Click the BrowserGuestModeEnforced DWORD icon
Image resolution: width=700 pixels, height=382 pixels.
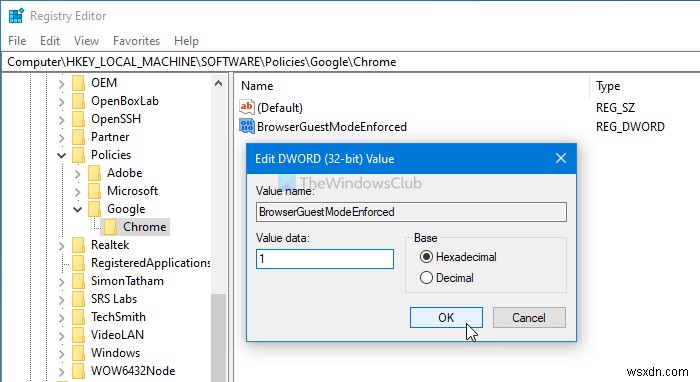tap(247, 126)
